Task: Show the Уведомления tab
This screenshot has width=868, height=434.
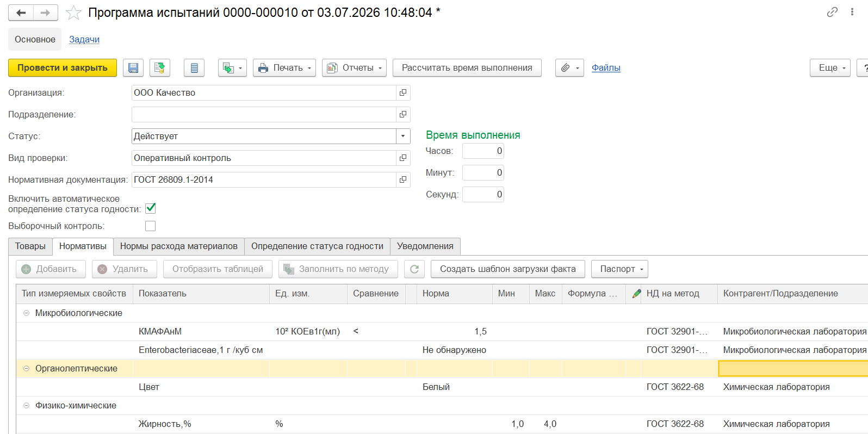Action: [x=425, y=246]
